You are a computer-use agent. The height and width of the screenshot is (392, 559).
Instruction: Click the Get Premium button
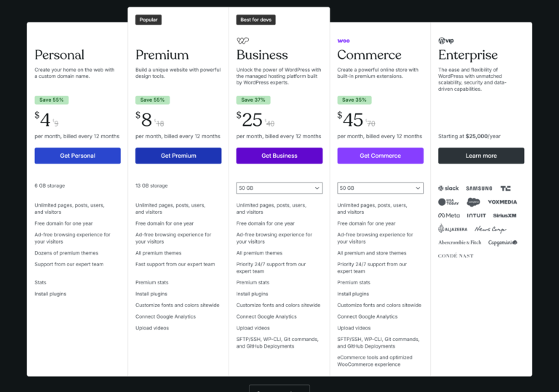pos(178,156)
